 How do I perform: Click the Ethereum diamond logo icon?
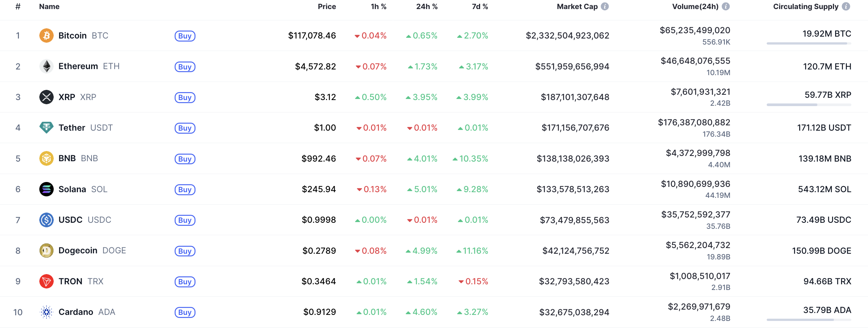point(46,66)
